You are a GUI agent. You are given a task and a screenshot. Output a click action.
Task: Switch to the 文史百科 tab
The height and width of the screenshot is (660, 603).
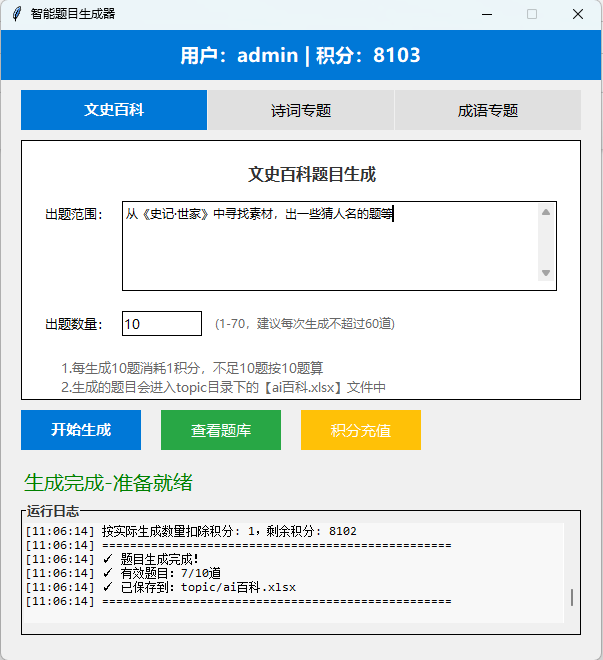114,110
